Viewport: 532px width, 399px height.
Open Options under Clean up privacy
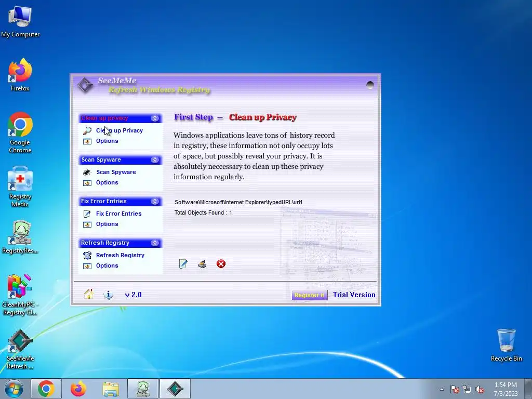107,141
